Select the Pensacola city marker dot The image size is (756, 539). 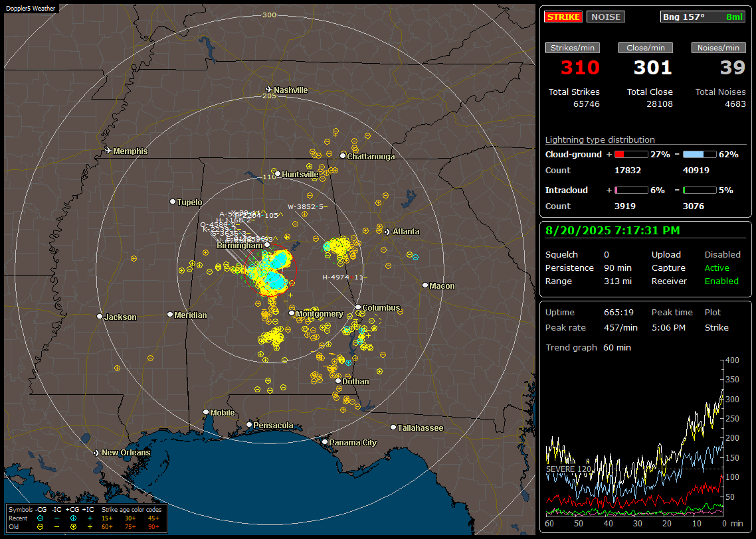[x=249, y=424]
